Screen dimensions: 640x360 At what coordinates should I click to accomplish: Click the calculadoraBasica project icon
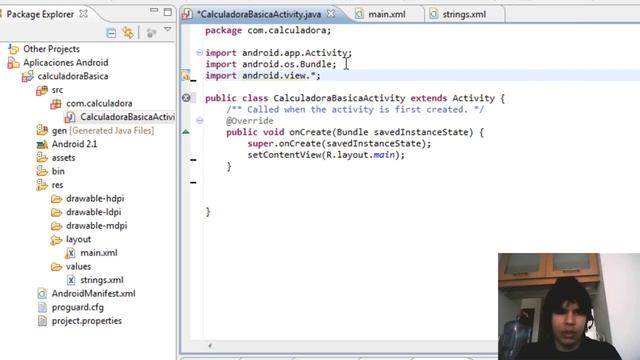tap(28, 76)
